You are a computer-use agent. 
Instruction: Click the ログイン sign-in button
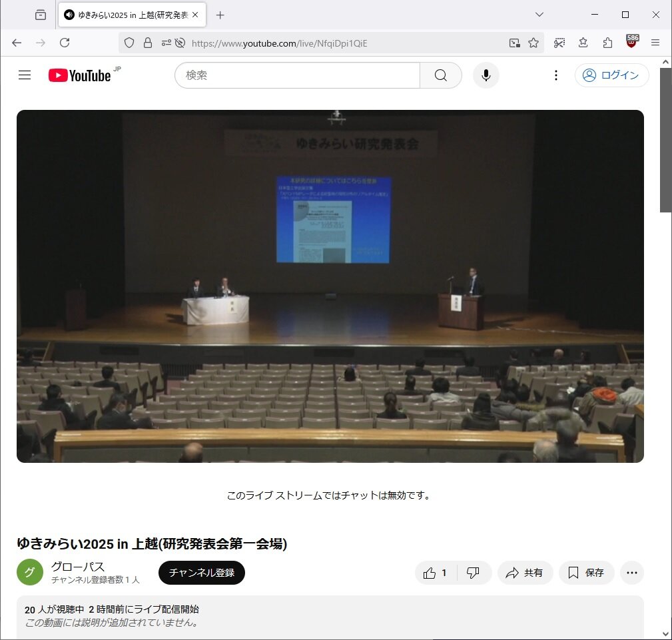[x=611, y=75]
